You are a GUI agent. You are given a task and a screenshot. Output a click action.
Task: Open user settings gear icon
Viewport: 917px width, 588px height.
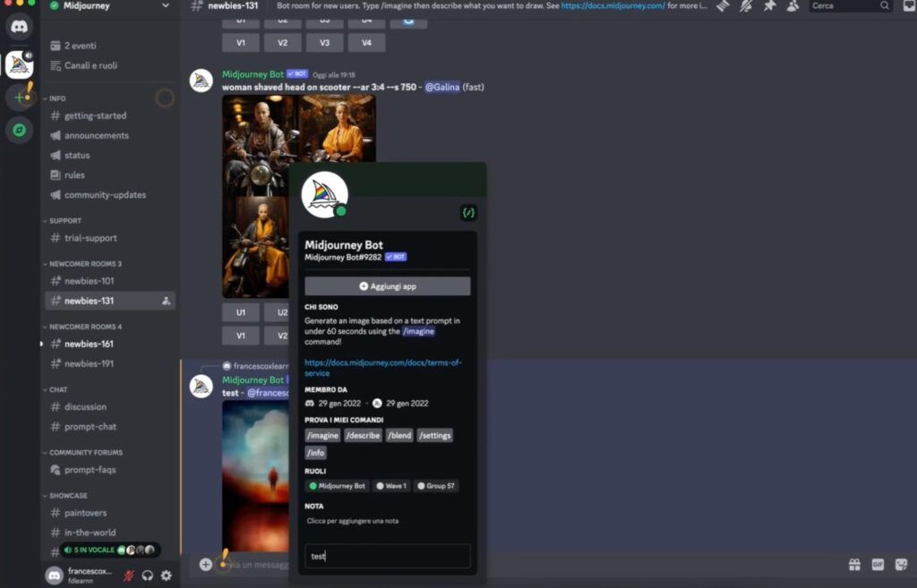pyautogui.click(x=167, y=575)
